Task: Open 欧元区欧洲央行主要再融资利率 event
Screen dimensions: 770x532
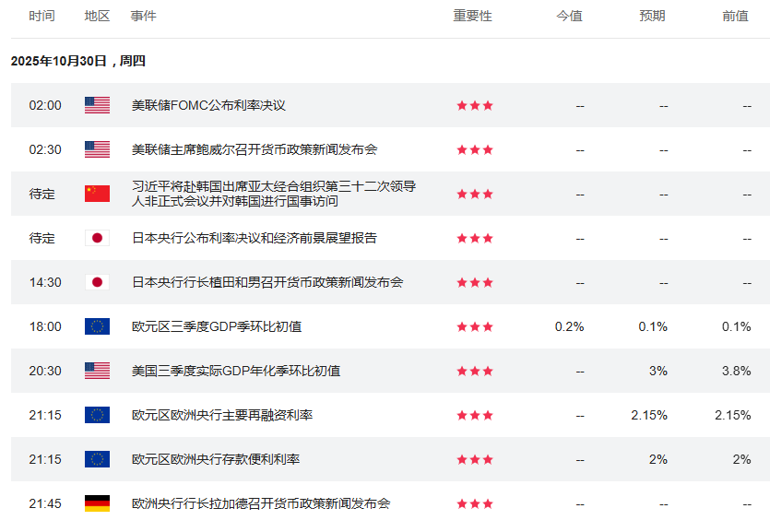Action: click(222, 415)
